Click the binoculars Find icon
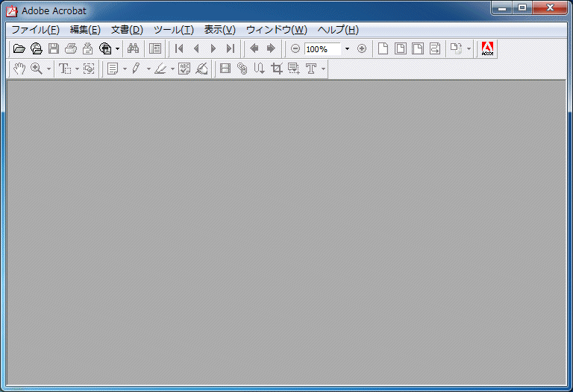The height and width of the screenshot is (392, 573). (134, 49)
